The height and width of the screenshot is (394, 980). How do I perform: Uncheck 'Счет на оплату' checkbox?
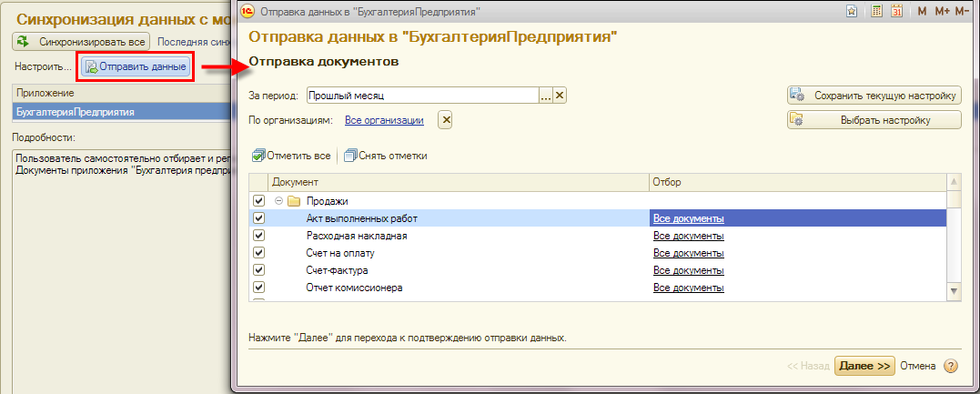258,253
